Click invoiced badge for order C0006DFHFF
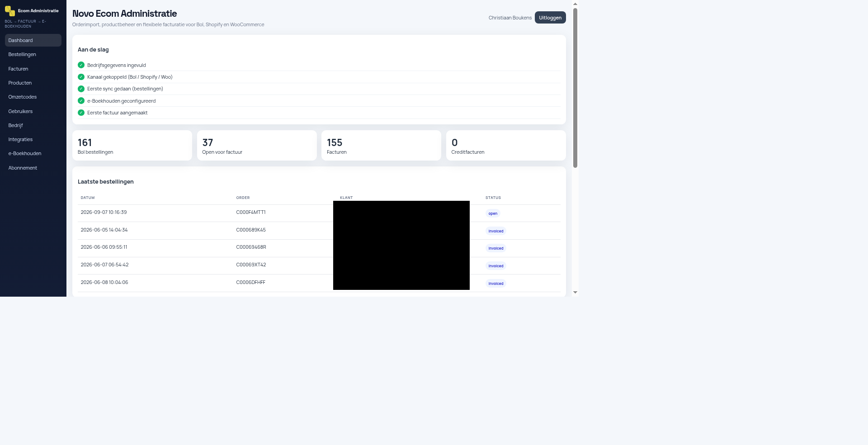This screenshot has height=445, width=868. pyautogui.click(x=496, y=284)
